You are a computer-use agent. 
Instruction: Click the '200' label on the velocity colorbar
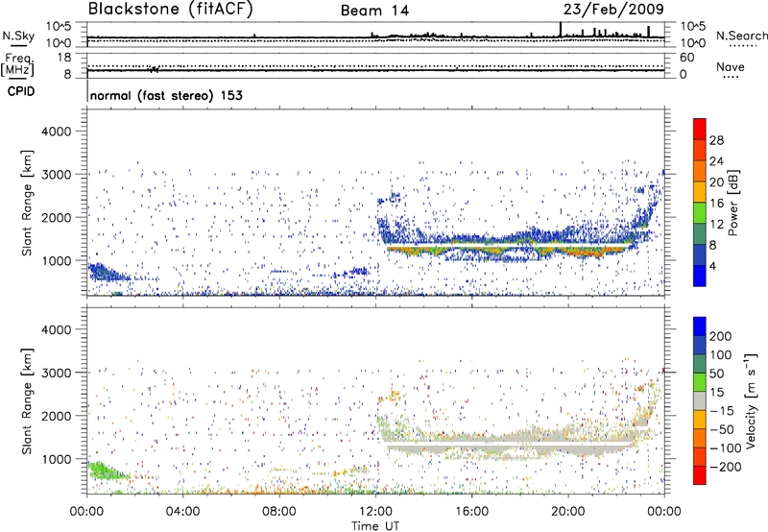click(721, 336)
